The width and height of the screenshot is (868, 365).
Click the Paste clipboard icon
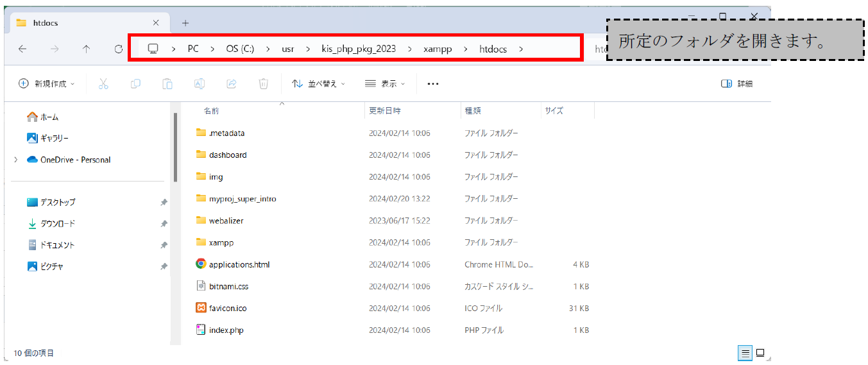point(167,83)
